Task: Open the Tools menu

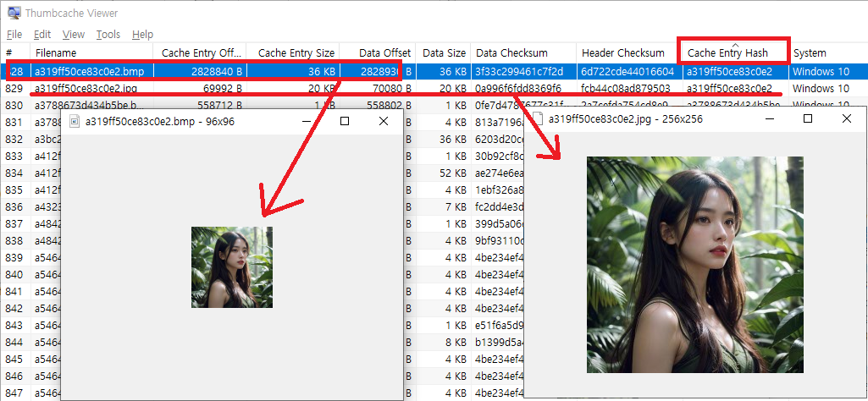Action: pos(108,35)
